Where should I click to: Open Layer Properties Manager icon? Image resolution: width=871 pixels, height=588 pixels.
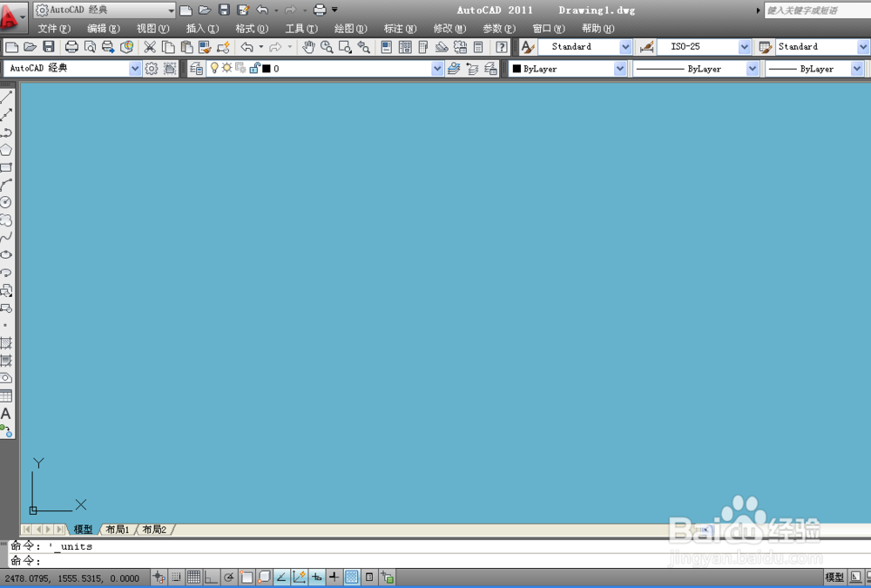pyautogui.click(x=196, y=68)
